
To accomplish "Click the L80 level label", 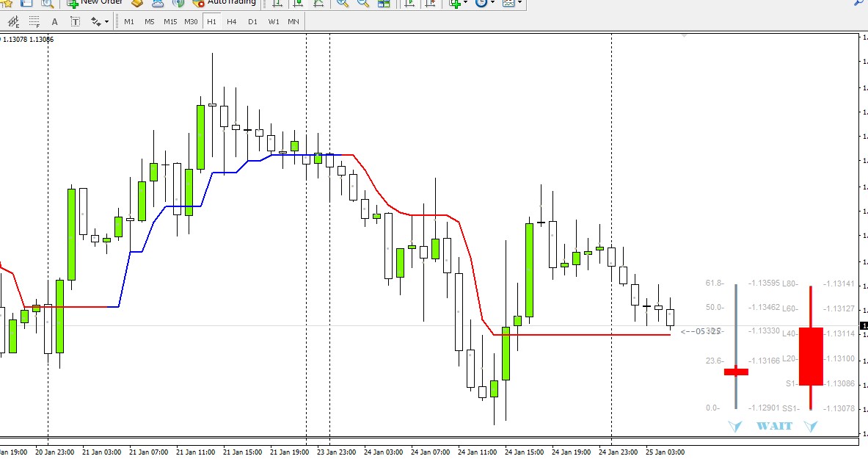I will click(x=790, y=283).
